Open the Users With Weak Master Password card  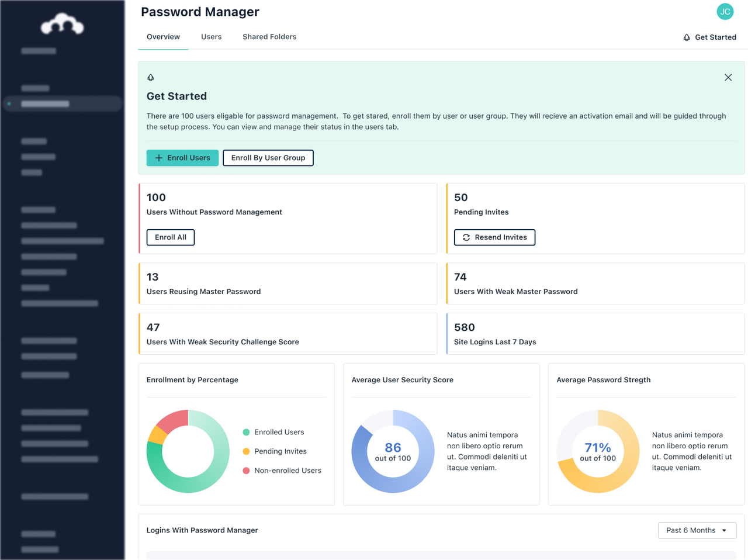[x=595, y=284]
